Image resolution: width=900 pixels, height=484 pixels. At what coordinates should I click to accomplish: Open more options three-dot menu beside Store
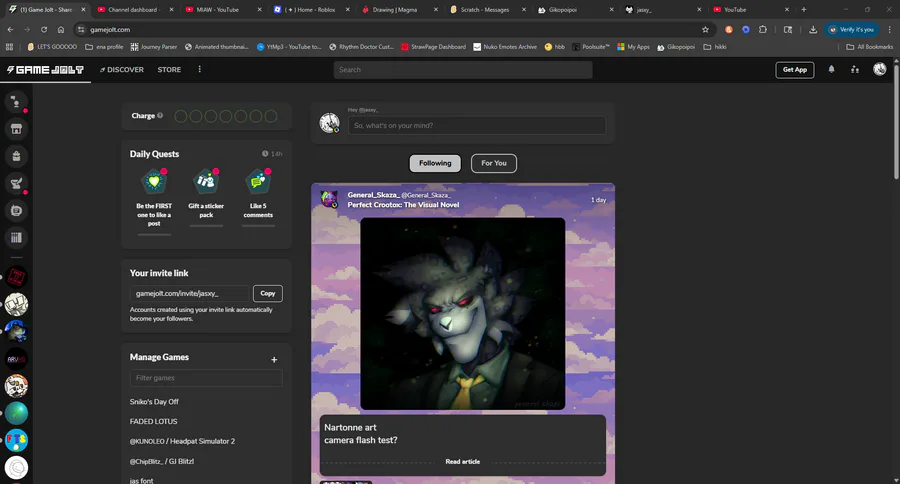[x=200, y=69]
